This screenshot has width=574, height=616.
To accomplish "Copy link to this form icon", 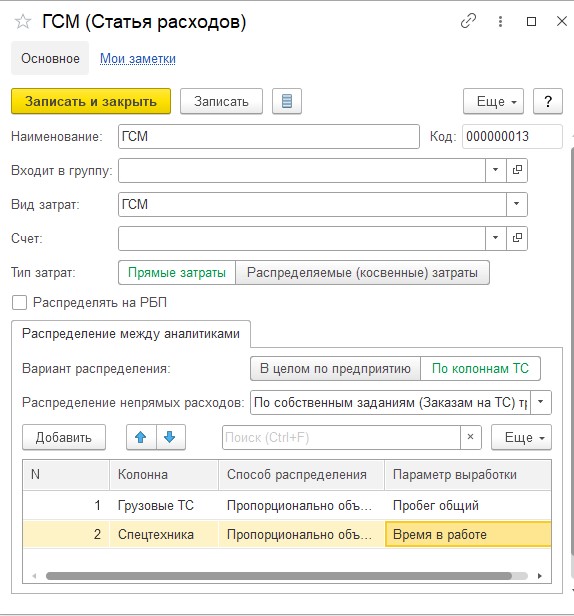I will (x=468, y=21).
